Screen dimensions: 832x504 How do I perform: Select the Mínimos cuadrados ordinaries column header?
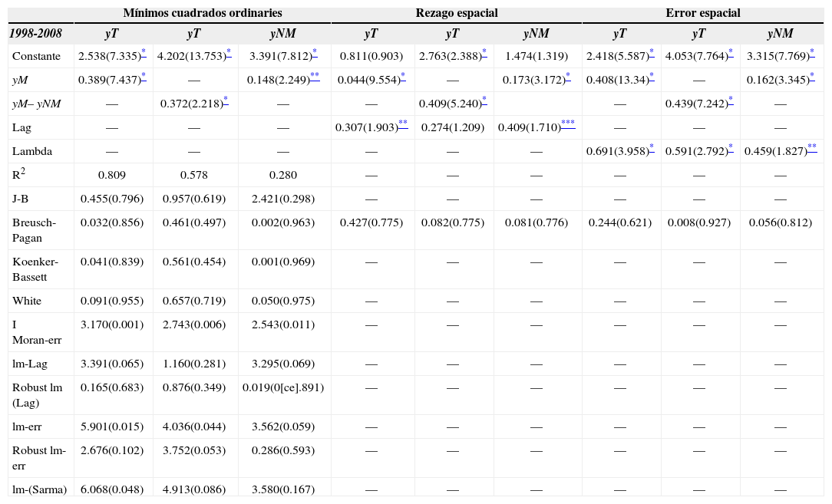(x=203, y=13)
